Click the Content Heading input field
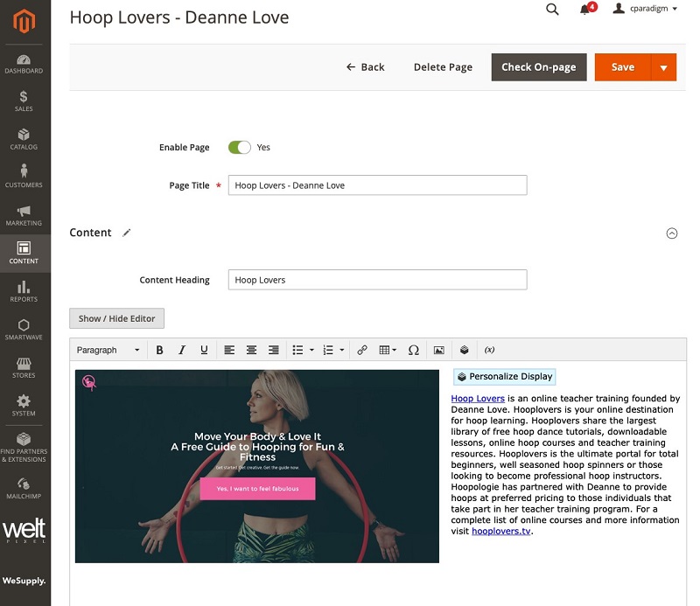This screenshot has height=606, width=700. coord(378,280)
